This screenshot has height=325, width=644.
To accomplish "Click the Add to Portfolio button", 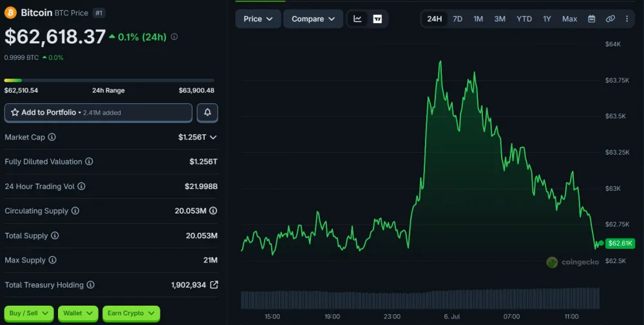I will point(98,113).
